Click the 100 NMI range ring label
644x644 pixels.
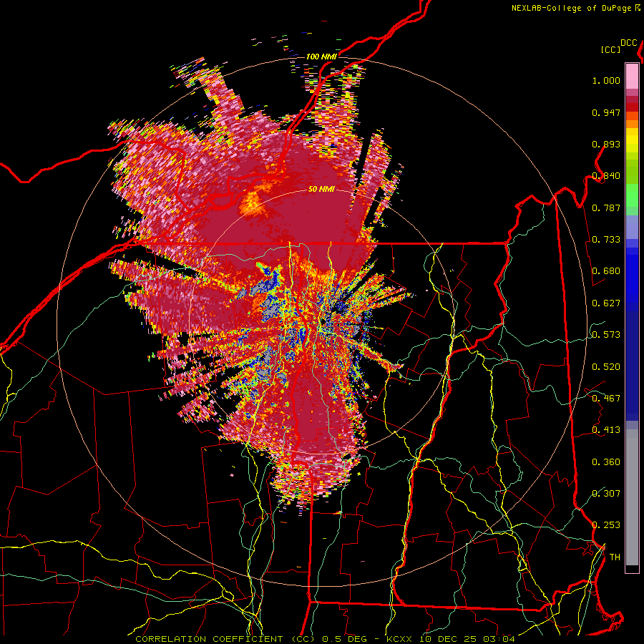pos(321,57)
